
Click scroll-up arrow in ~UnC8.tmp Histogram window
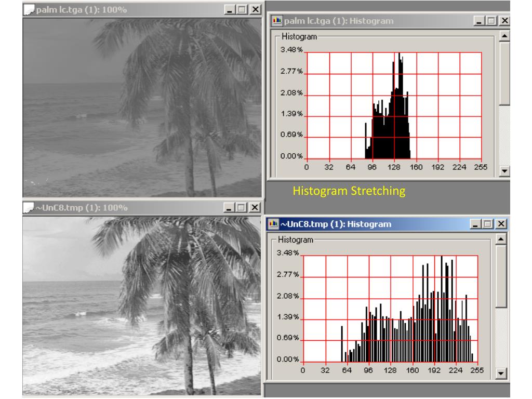coord(501,239)
